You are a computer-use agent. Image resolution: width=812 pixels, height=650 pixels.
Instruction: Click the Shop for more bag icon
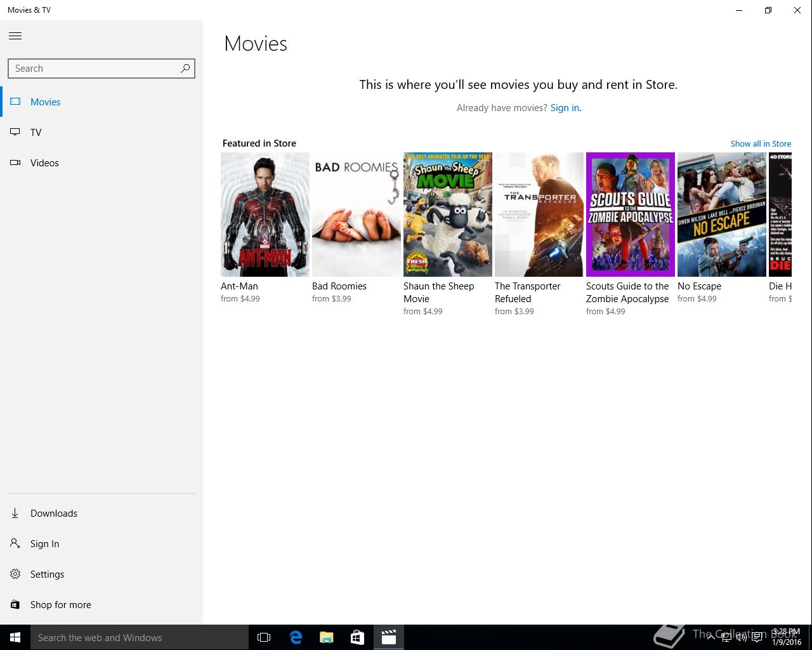15,604
